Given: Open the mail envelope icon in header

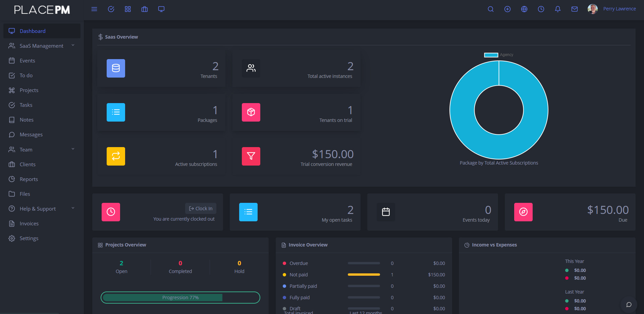Looking at the screenshot, I should [574, 9].
